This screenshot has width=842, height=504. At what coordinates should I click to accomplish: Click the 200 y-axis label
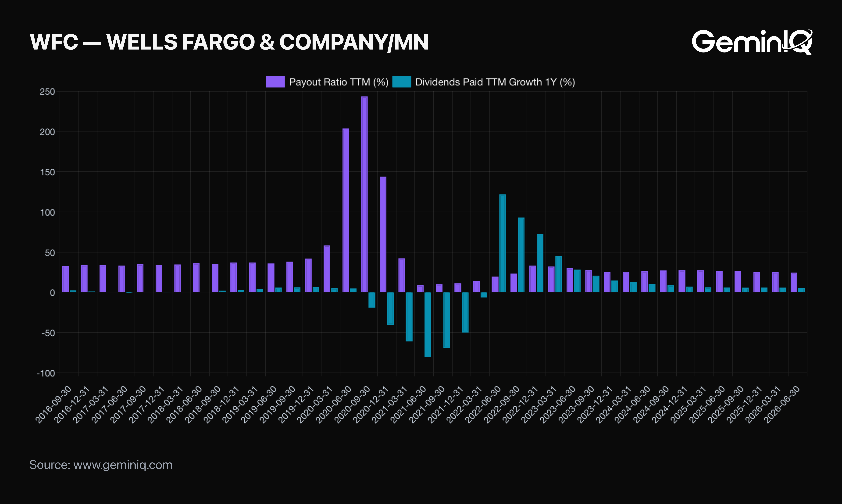(47, 132)
